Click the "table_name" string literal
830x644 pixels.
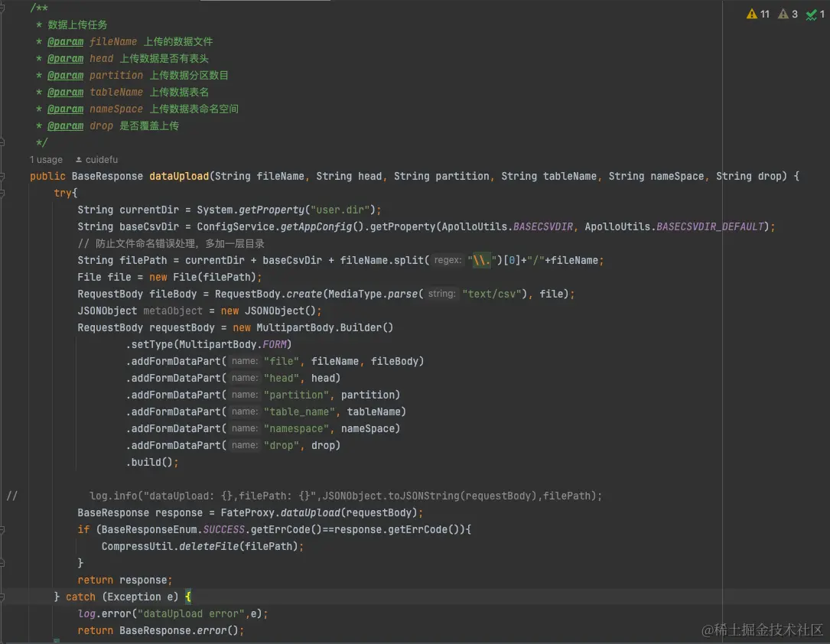(x=299, y=411)
